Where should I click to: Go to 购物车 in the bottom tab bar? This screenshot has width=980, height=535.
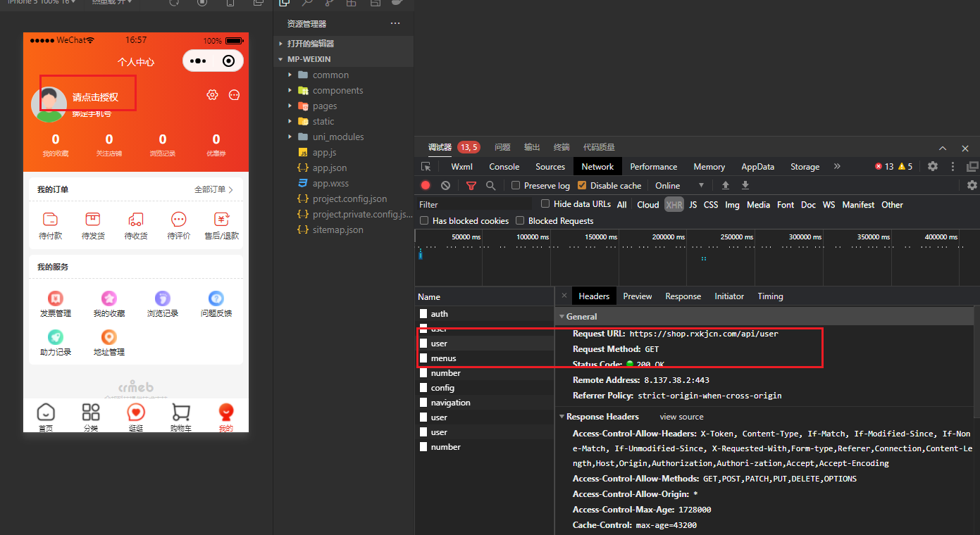pos(181,417)
